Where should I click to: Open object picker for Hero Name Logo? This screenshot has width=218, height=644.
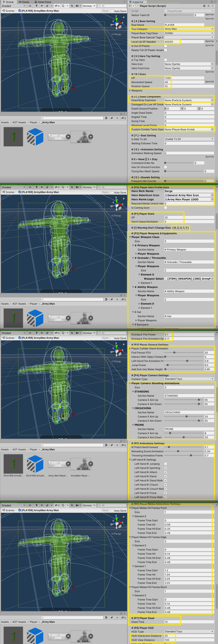click(213, 199)
